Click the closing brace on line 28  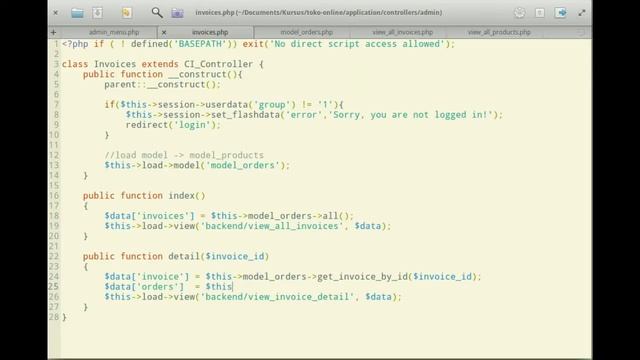click(x=64, y=317)
